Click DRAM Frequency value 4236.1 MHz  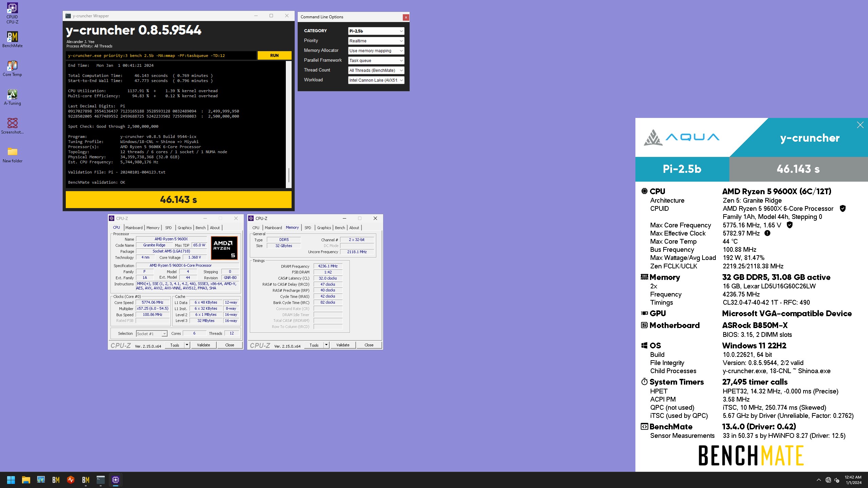click(x=328, y=266)
